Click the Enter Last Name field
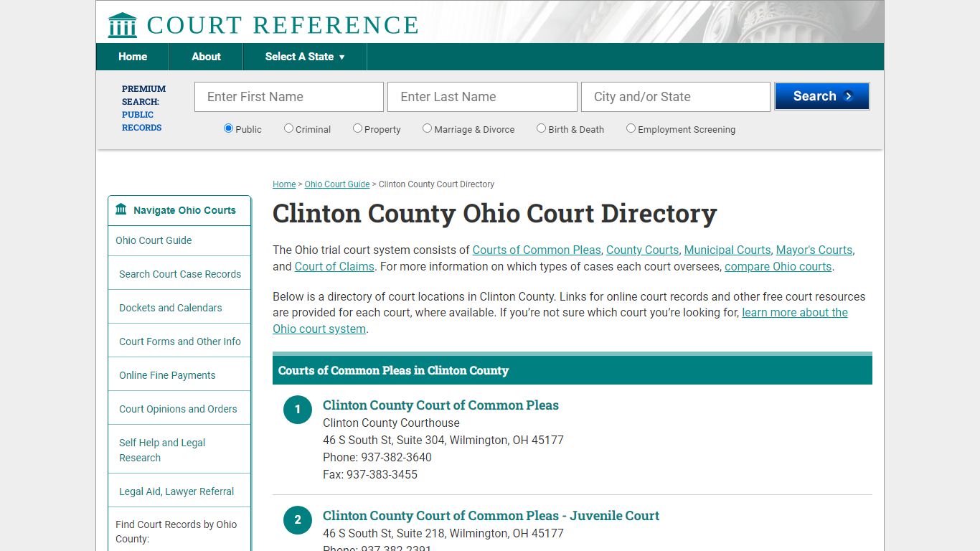980x551 pixels. [x=482, y=97]
